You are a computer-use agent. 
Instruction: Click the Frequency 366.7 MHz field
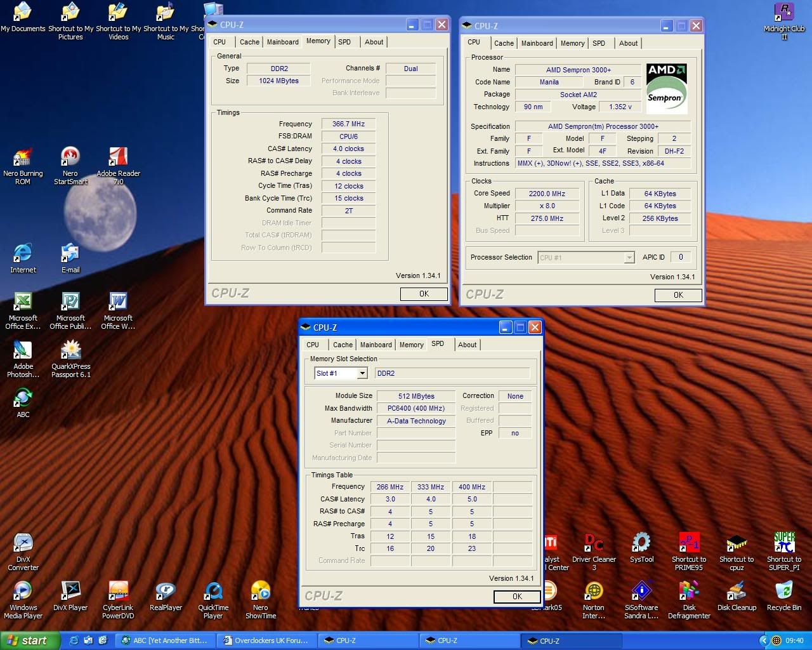coord(348,124)
